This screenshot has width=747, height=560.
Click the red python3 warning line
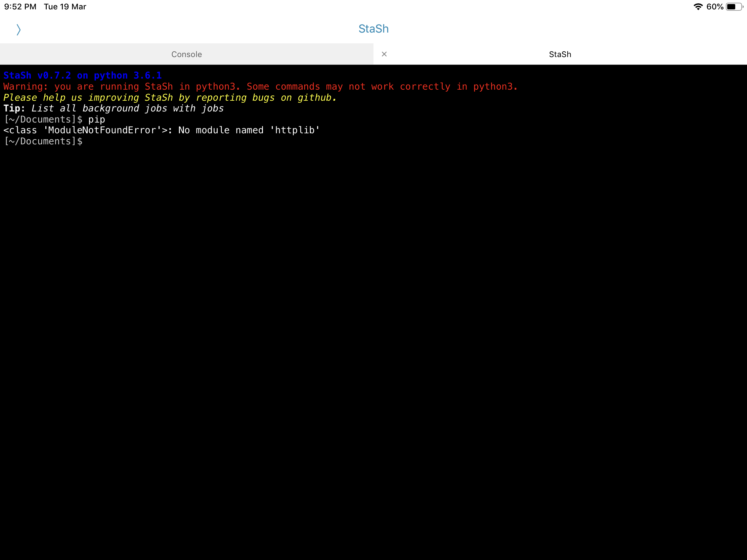[x=260, y=86]
